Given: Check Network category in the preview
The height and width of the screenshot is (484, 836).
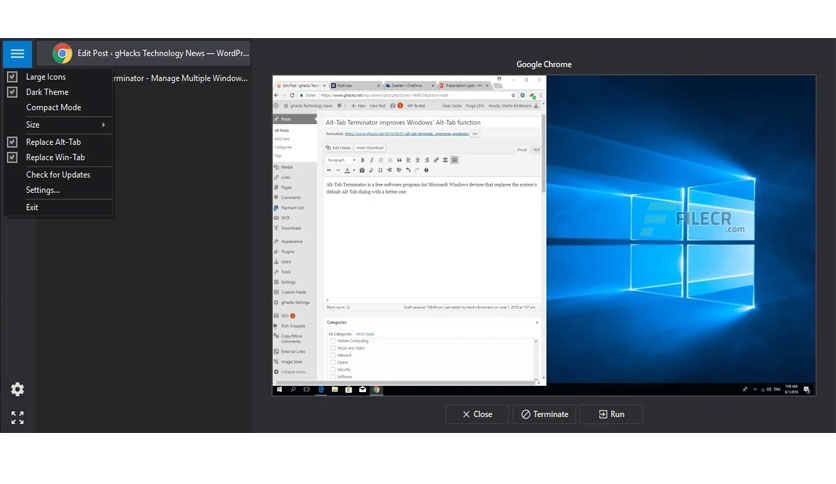Looking at the screenshot, I should click(x=333, y=355).
